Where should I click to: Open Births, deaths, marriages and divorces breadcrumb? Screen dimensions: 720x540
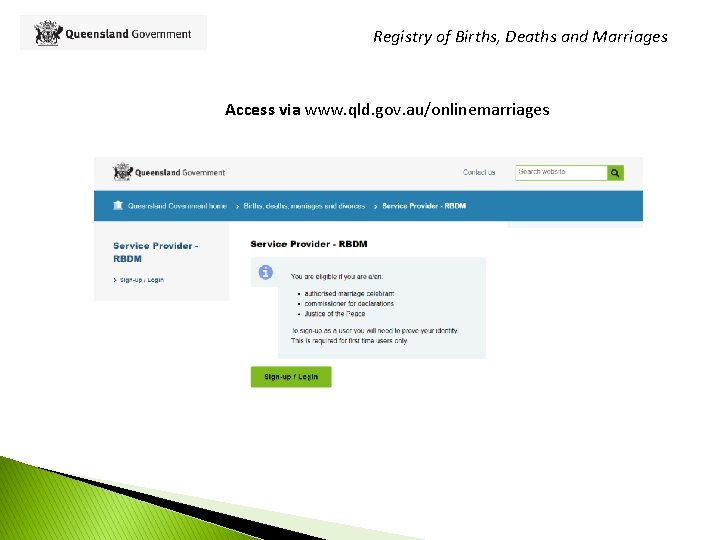tap(304, 206)
